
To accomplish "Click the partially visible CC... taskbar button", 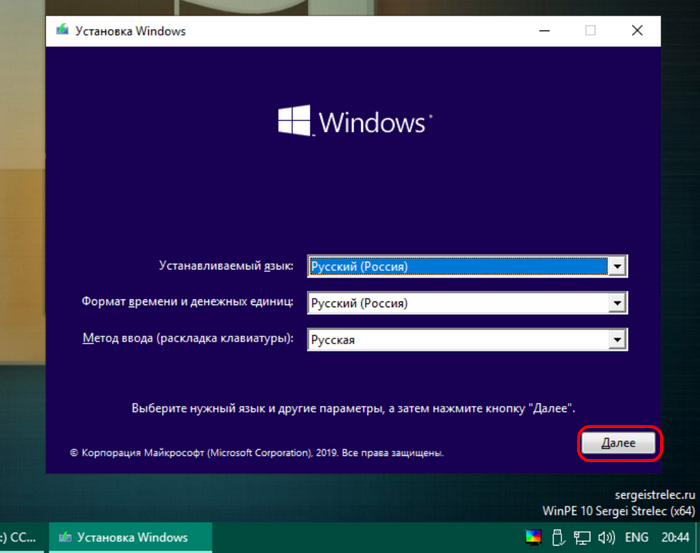I will (x=21, y=537).
